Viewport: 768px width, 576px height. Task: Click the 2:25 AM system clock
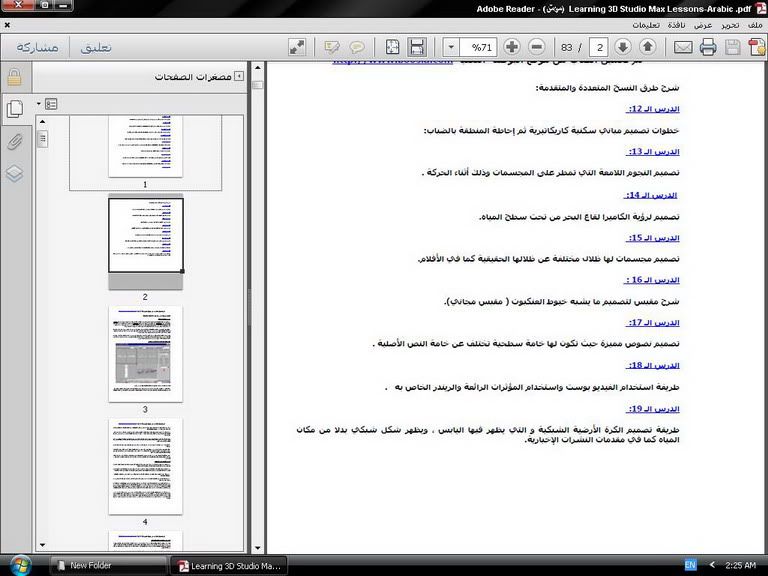(740, 565)
